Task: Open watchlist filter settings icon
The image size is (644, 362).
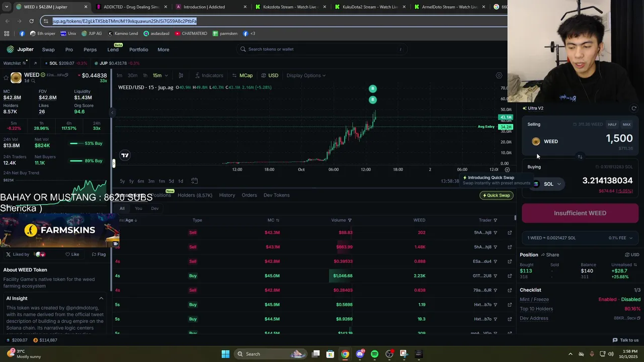Action: 24,63
